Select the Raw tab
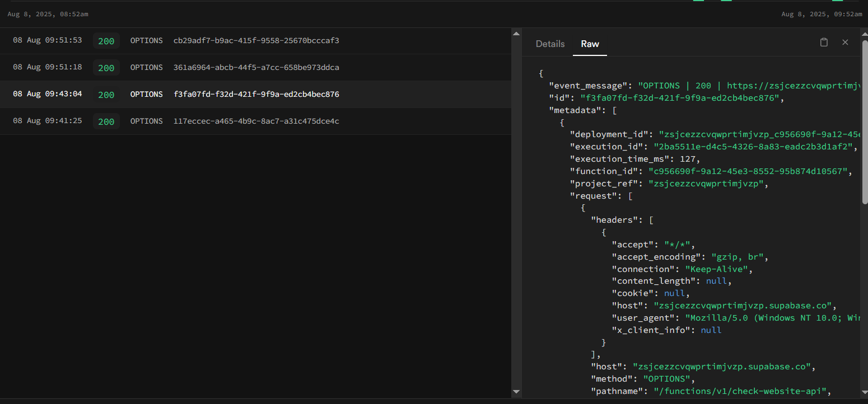The height and width of the screenshot is (404, 868). coord(590,44)
